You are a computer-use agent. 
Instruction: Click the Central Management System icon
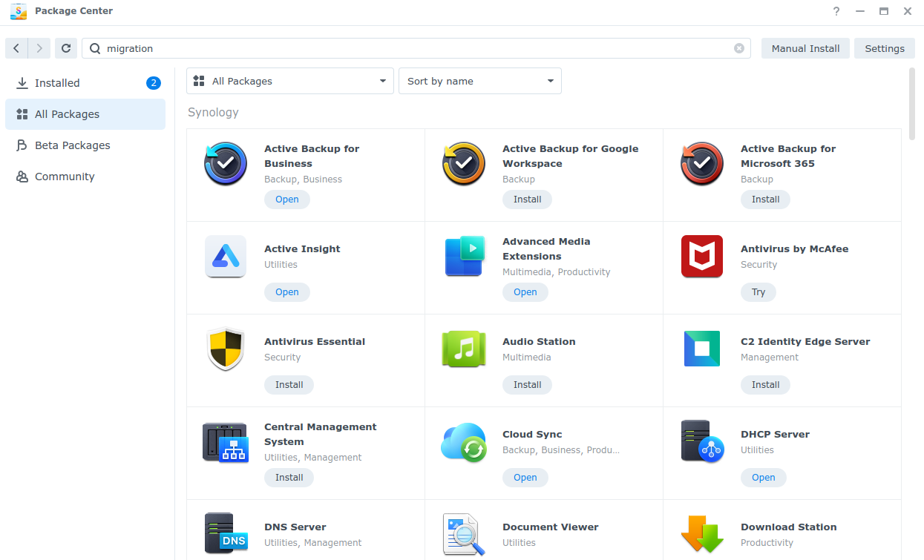tap(226, 442)
